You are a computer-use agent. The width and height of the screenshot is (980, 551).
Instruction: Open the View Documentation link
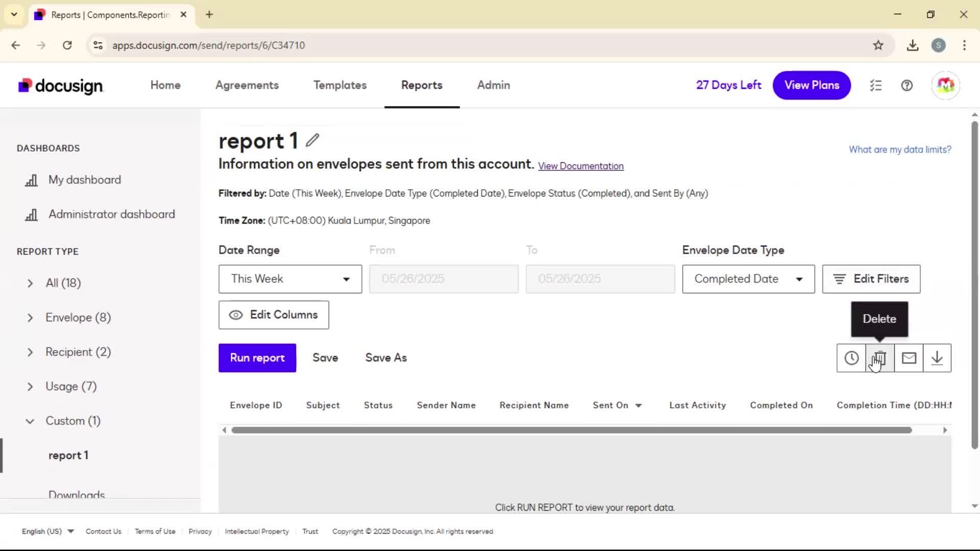[581, 166]
